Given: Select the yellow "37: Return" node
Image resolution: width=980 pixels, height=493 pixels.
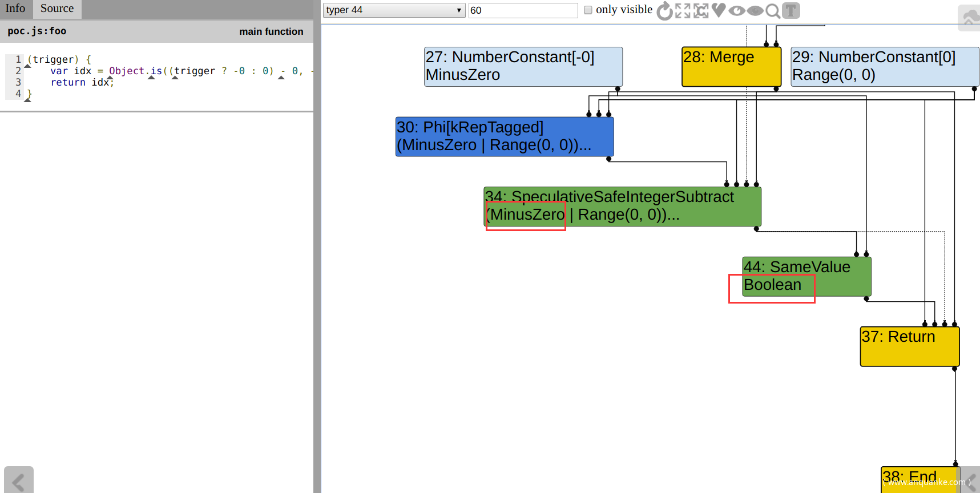Looking at the screenshot, I should coord(909,346).
